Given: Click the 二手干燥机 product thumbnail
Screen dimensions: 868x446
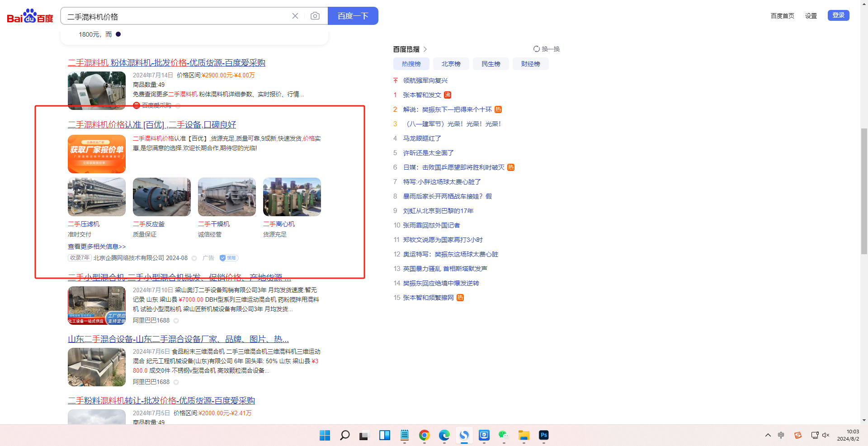Looking at the screenshot, I should coord(227,197).
